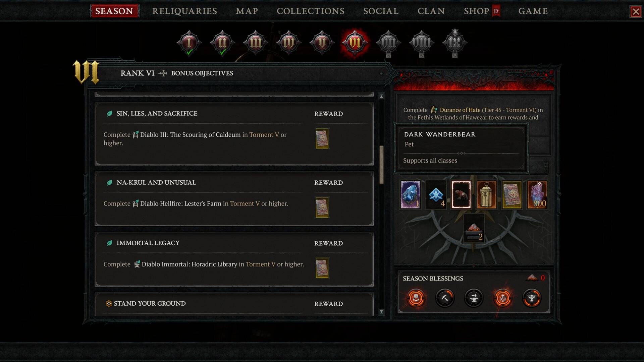Image resolution: width=644 pixels, height=362 pixels.
Task: Click the Durance of Hate link
Action: [460, 110]
